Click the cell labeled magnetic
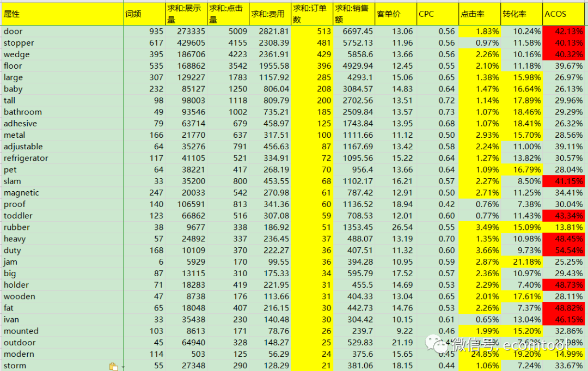 pyautogui.click(x=62, y=193)
